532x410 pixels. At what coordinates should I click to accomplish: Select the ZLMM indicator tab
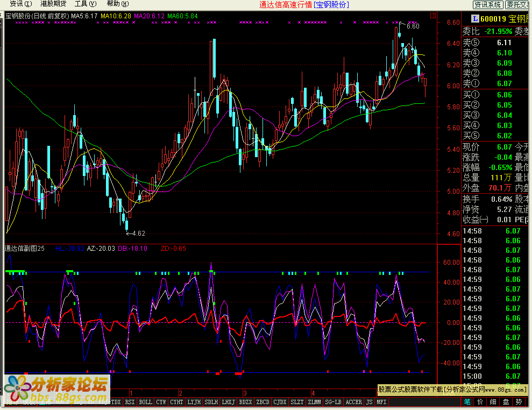pyautogui.click(x=314, y=402)
